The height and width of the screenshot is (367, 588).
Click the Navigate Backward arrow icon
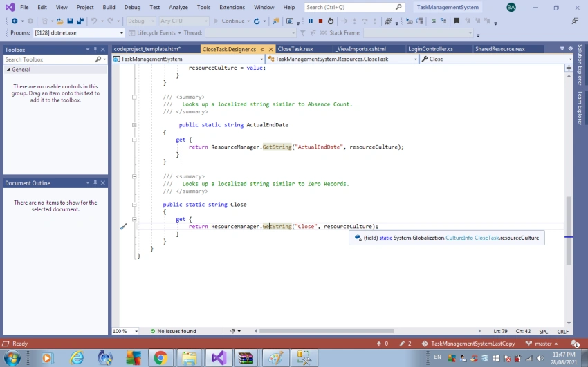coord(15,21)
